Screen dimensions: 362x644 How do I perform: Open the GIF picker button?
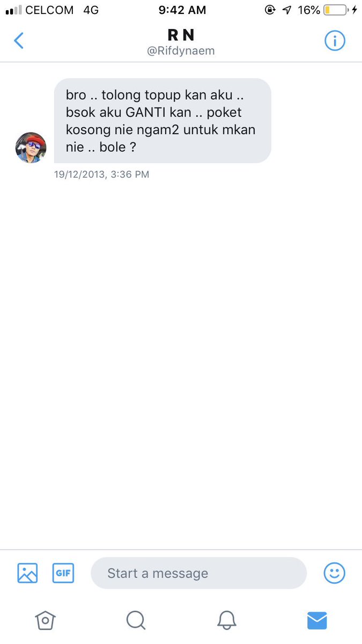pyautogui.click(x=63, y=573)
